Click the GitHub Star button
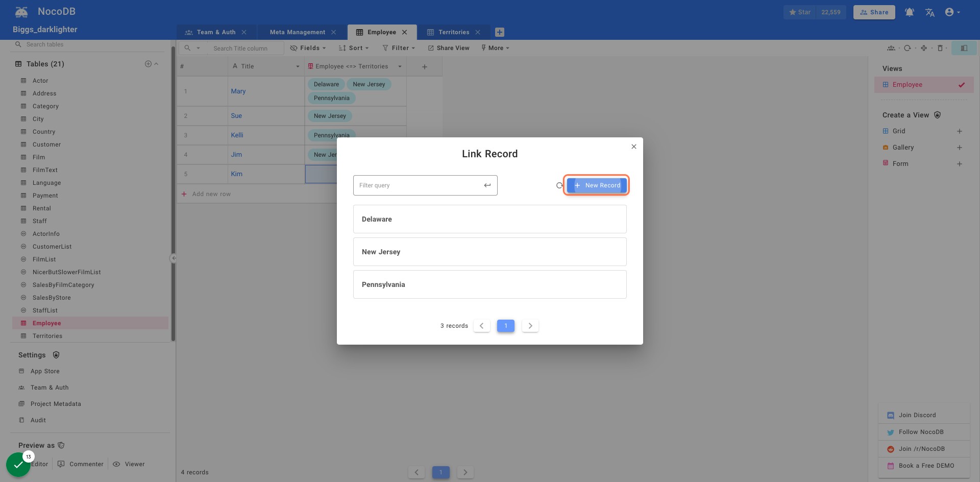 (x=800, y=12)
